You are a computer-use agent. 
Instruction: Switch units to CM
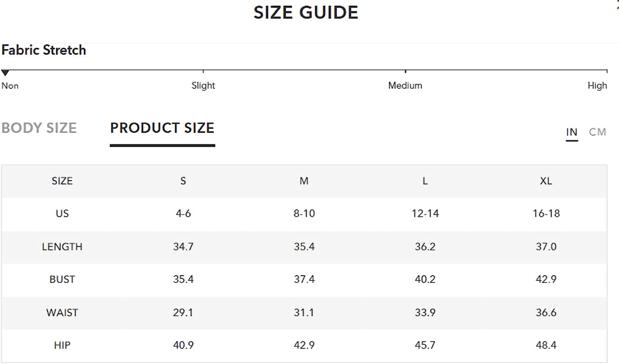tap(597, 132)
